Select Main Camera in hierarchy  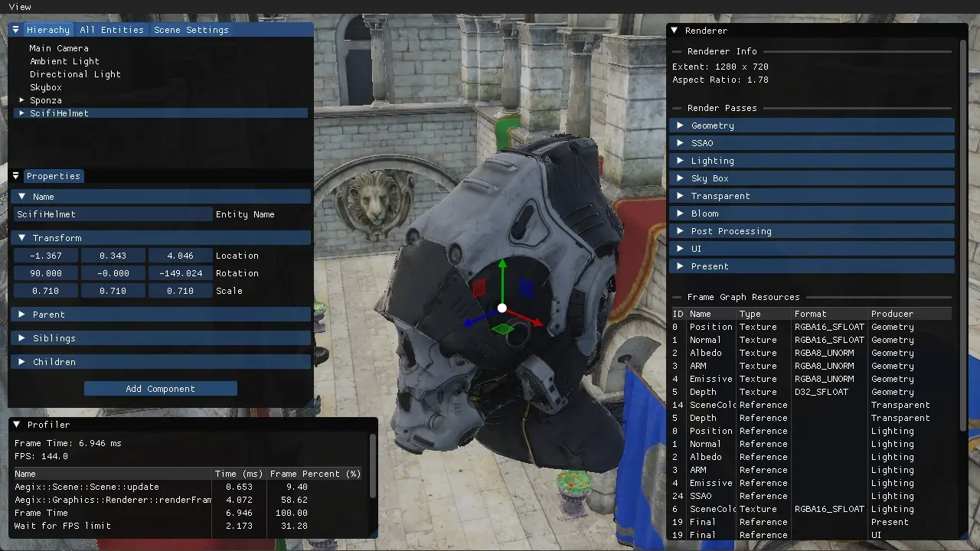[59, 48]
